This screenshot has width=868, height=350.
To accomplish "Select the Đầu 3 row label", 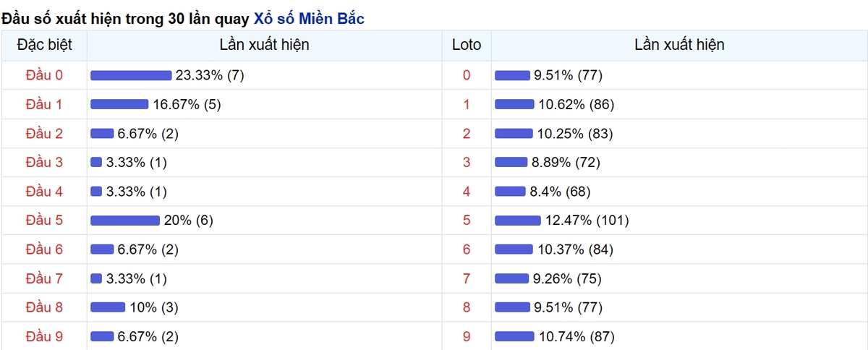I will click(x=44, y=163).
